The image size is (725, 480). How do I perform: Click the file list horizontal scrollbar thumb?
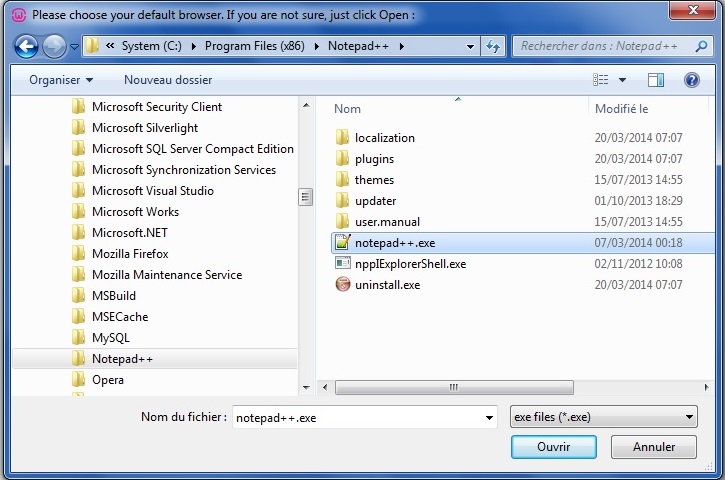pyautogui.click(x=454, y=388)
